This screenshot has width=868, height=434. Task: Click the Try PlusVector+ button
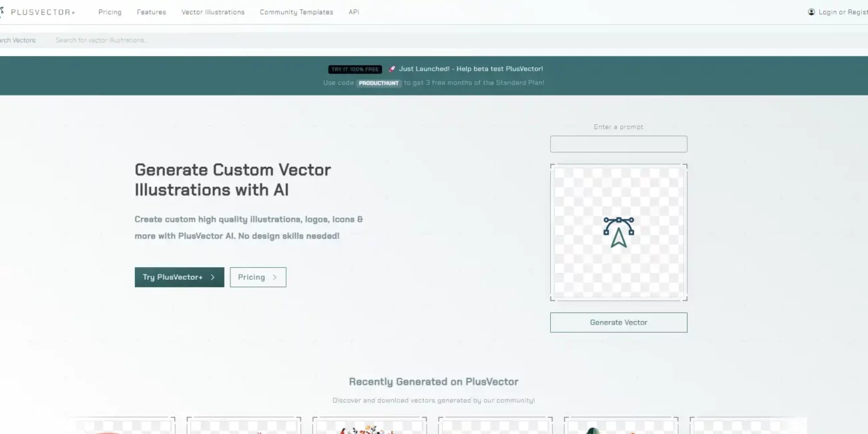coord(179,277)
